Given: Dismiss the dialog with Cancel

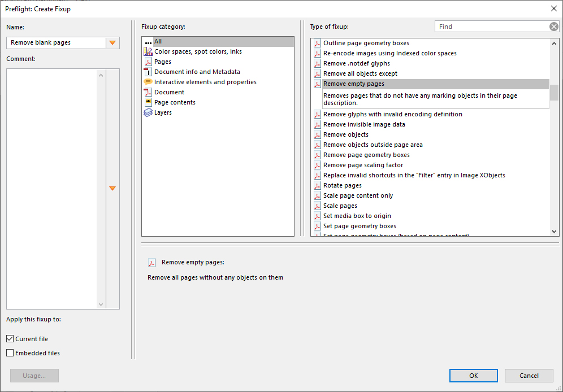Looking at the screenshot, I should tap(529, 375).
